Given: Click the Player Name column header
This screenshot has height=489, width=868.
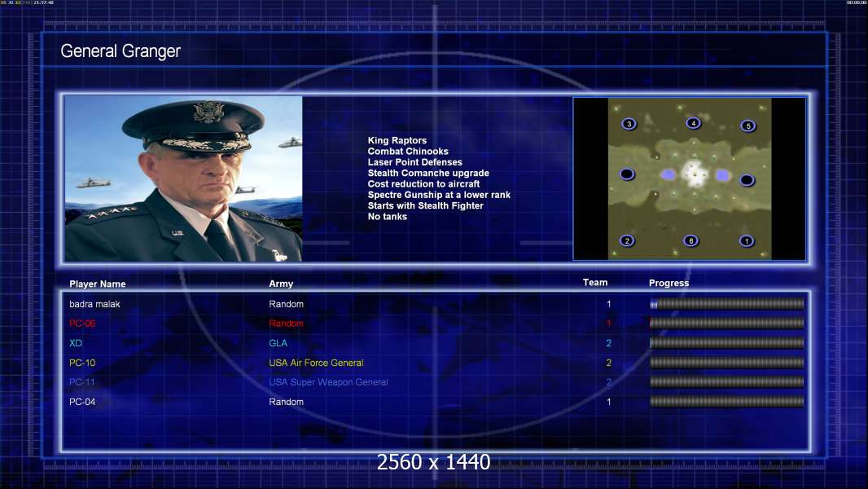Looking at the screenshot, I should pyautogui.click(x=98, y=284).
